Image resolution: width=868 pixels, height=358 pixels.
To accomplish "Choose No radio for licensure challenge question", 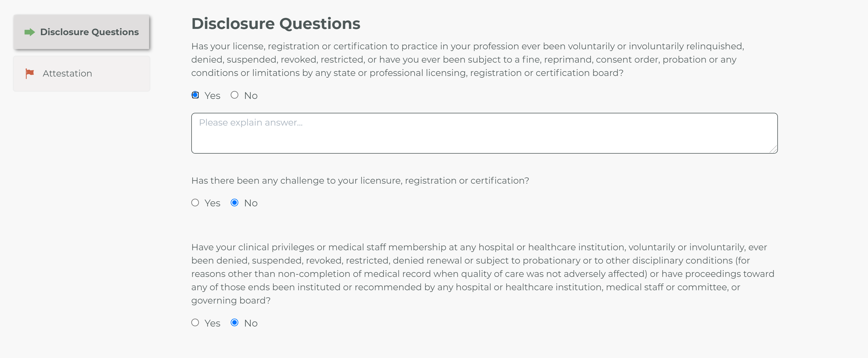I will [x=235, y=203].
